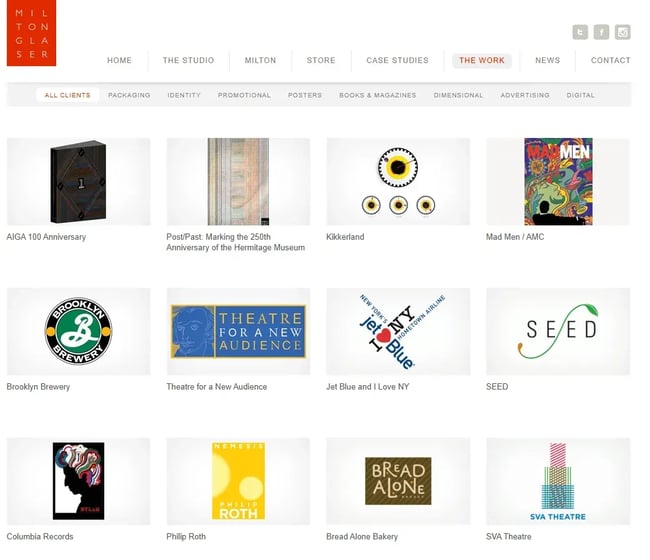650x560 pixels.
Task: Open the Theatre for a New Audience link
Action: (x=217, y=387)
